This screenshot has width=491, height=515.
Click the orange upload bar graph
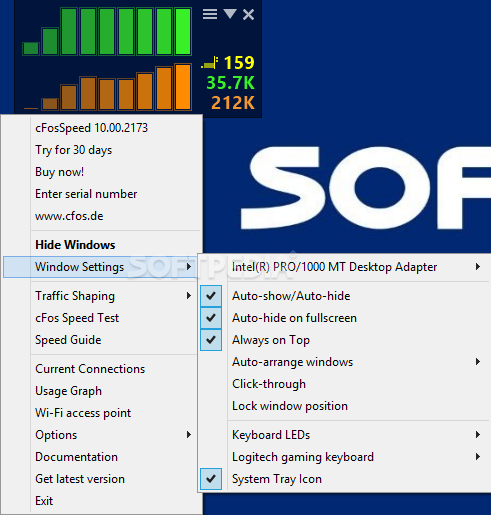107,87
